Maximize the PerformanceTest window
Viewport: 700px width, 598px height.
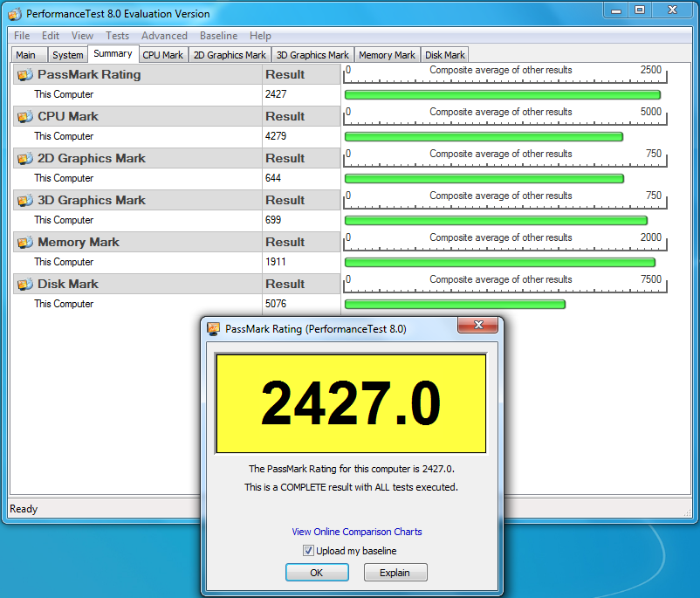pyautogui.click(x=640, y=10)
